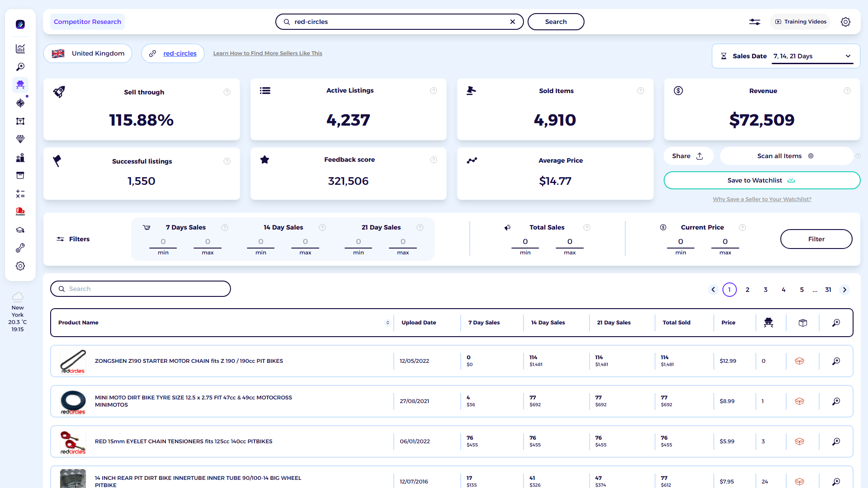Go to page 2 of results
Screen dimensions: 868x488
coord(748,290)
